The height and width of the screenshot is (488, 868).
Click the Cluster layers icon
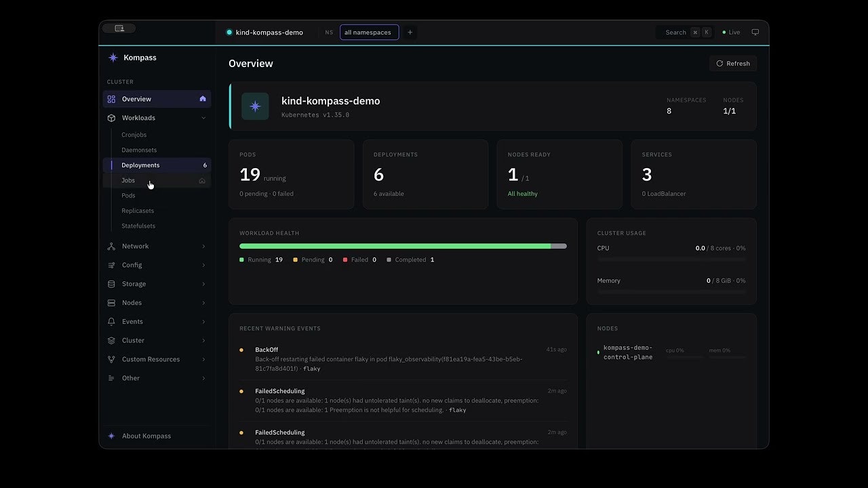point(111,340)
